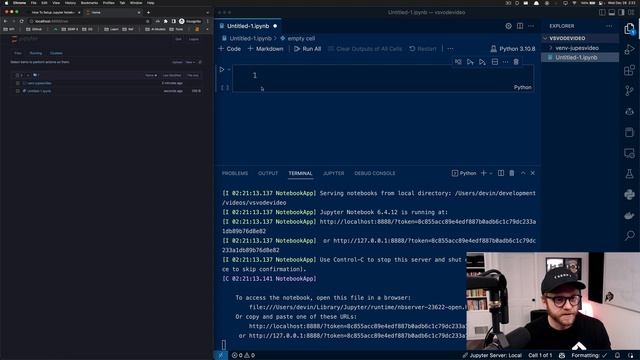
Task: Open the Docker icon in the activity bar
Action: (x=629, y=215)
